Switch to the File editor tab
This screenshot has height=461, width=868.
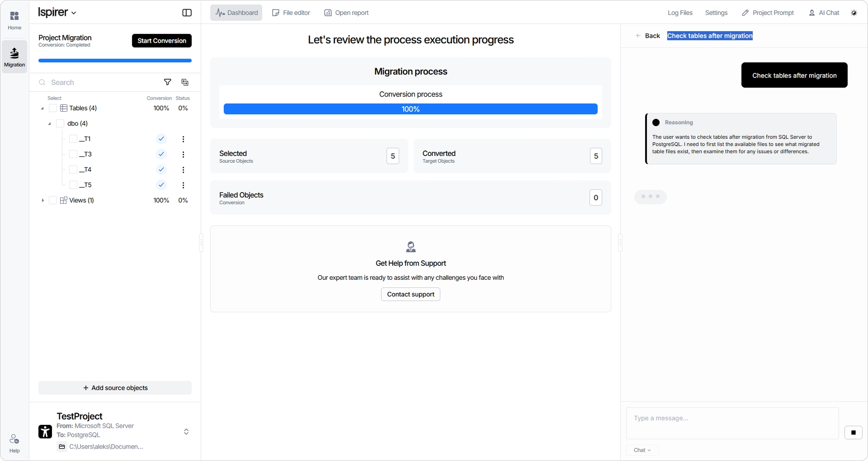291,13
